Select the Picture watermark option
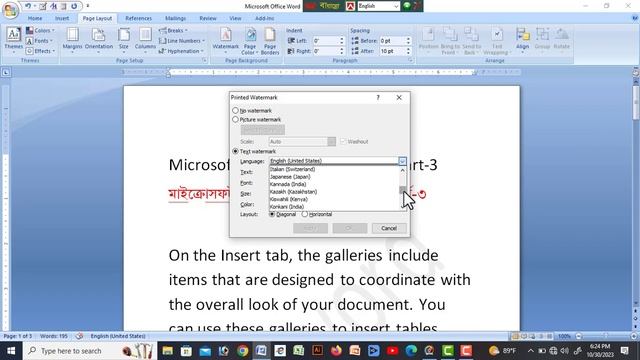The height and width of the screenshot is (360, 640). pyautogui.click(x=257, y=120)
